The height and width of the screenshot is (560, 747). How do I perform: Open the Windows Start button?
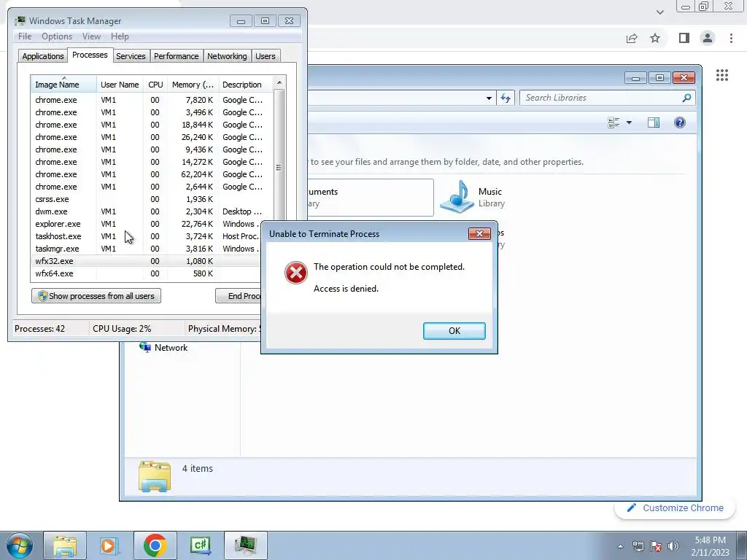pyautogui.click(x=19, y=545)
